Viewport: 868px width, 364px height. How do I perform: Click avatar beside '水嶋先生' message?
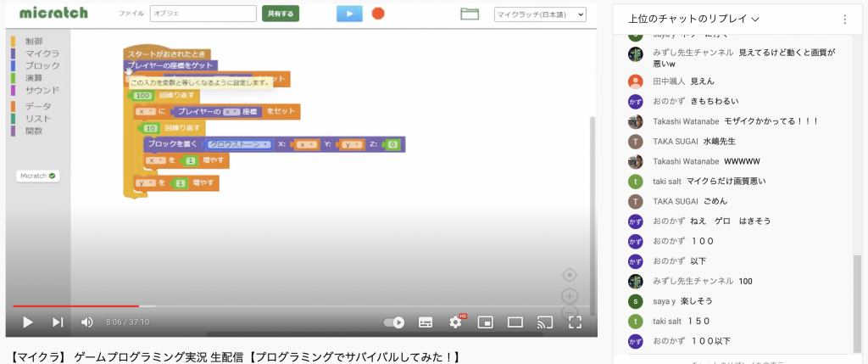(636, 142)
